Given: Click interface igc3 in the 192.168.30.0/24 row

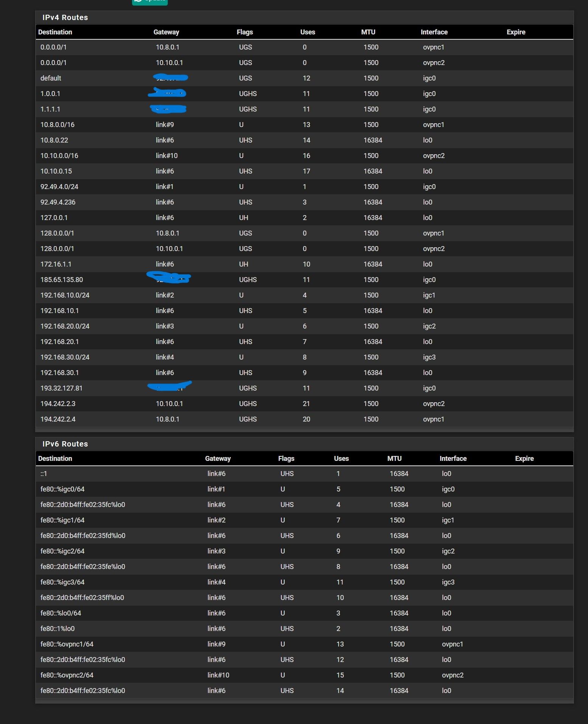Looking at the screenshot, I should tap(430, 357).
